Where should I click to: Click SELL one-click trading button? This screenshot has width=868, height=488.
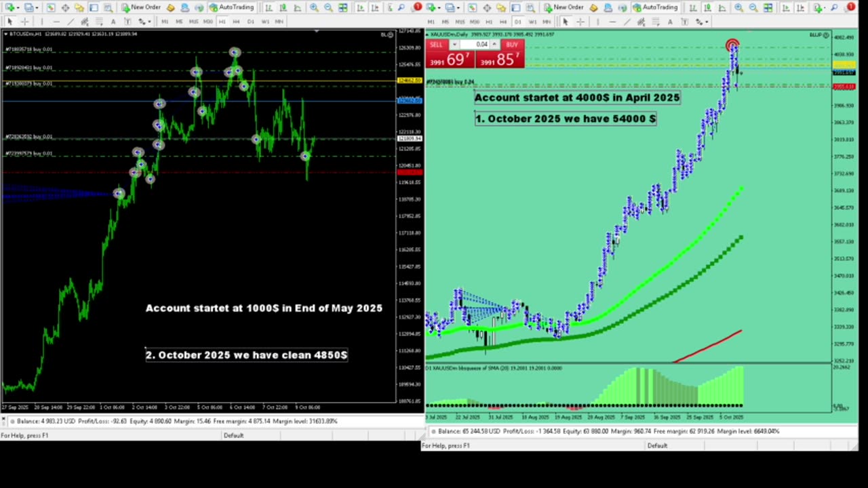point(436,45)
